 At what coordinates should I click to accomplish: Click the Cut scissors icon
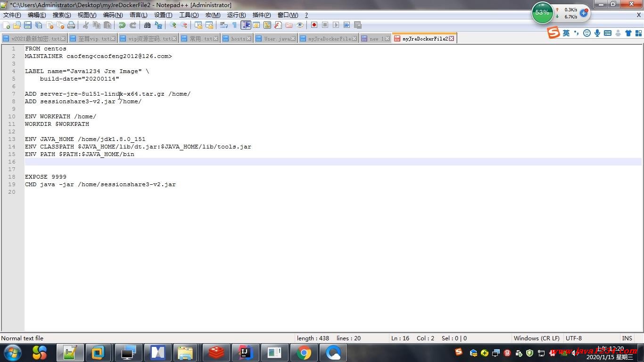(86, 25)
